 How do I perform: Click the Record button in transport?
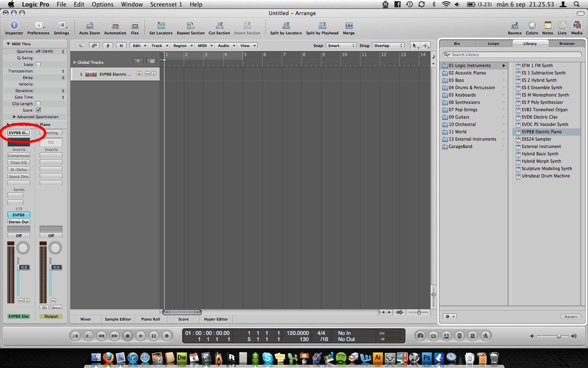(x=167, y=336)
